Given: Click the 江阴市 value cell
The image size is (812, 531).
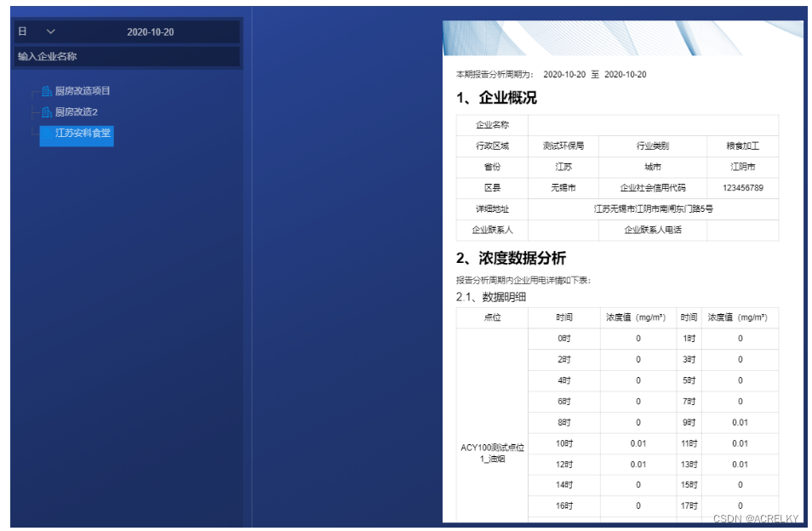Looking at the screenshot, I should coord(742,167).
